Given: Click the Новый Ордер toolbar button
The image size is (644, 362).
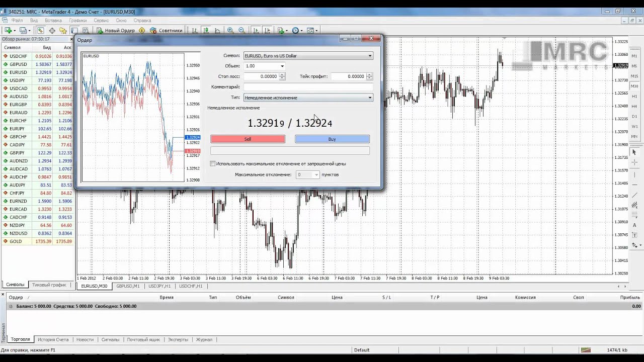Looking at the screenshot, I should (x=115, y=30).
